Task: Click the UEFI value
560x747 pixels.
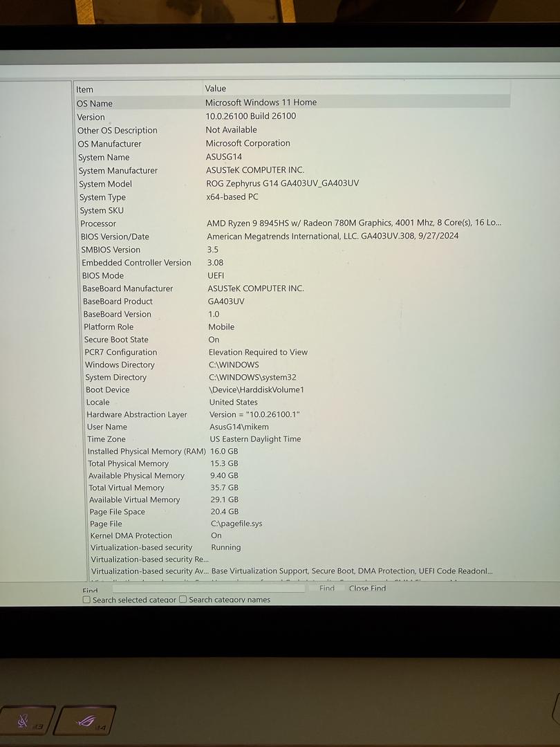Action: tap(216, 275)
